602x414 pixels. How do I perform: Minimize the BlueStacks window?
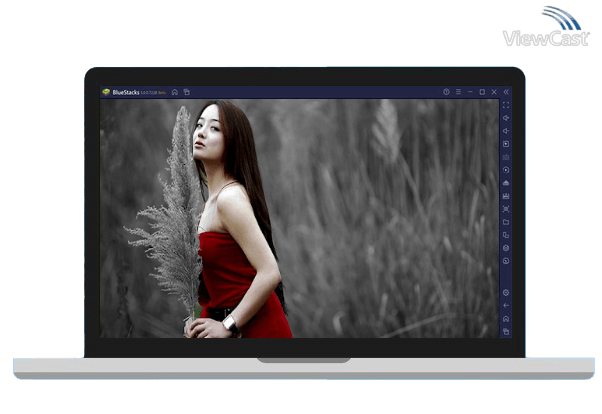pos(470,92)
